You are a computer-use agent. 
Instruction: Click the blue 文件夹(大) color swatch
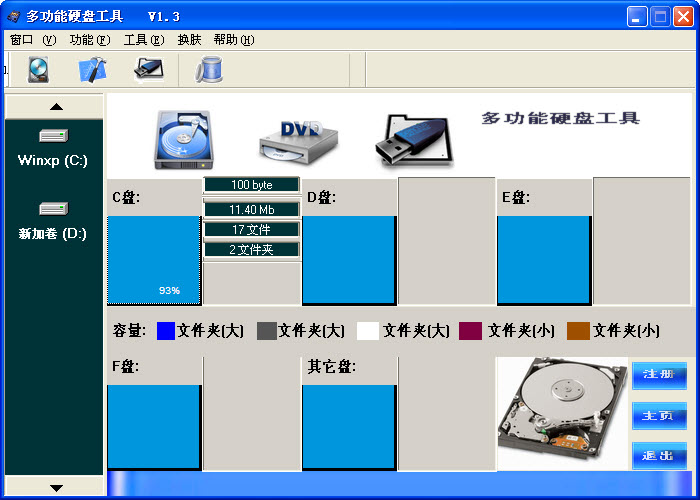[x=167, y=331]
